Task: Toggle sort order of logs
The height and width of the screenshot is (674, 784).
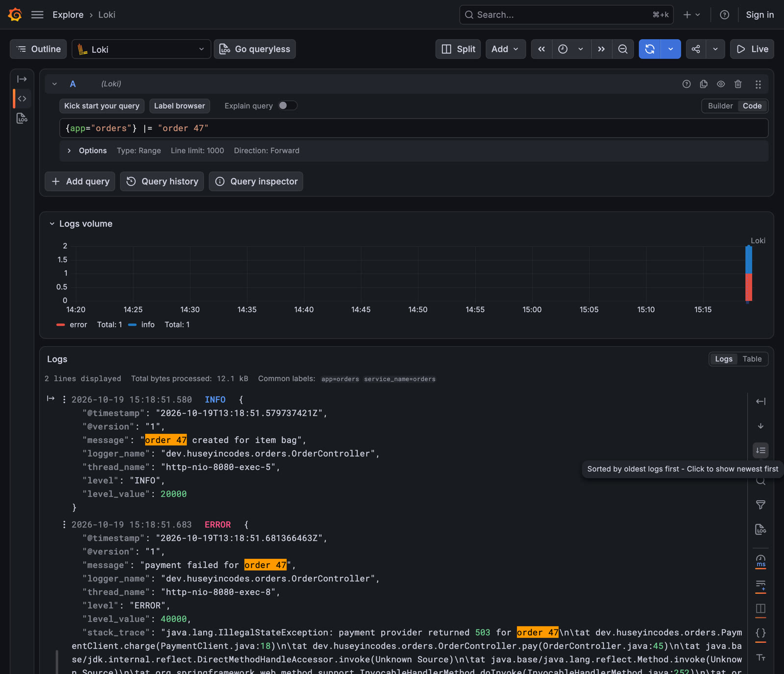Action: (x=760, y=450)
